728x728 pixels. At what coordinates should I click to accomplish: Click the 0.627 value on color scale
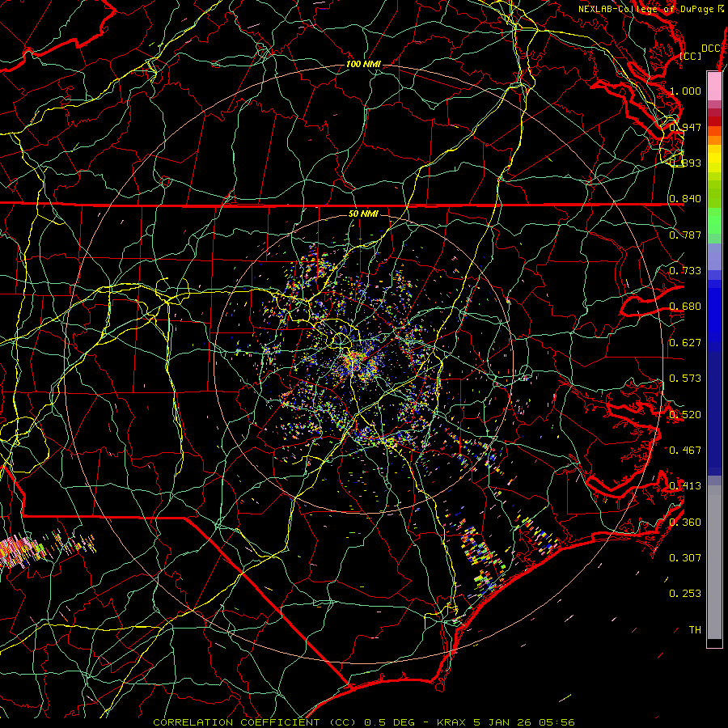pyautogui.click(x=685, y=343)
